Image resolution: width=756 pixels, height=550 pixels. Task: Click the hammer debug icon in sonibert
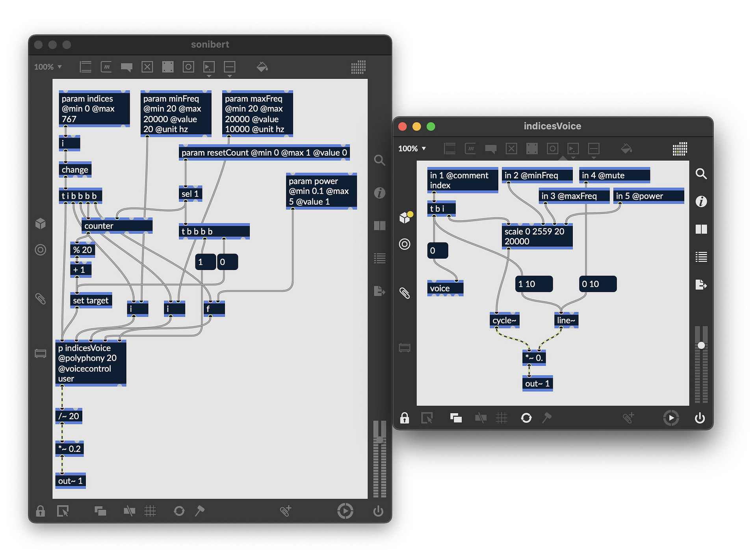click(200, 511)
